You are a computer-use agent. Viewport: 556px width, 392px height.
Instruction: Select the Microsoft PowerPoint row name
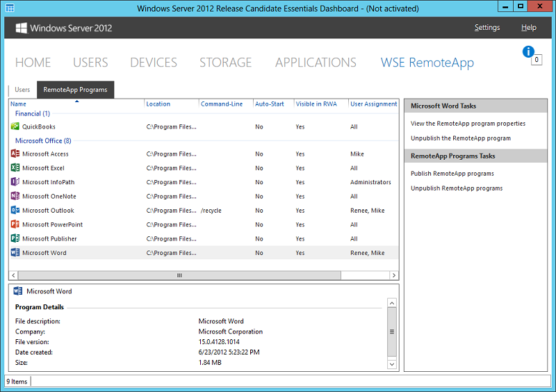click(x=53, y=225)
